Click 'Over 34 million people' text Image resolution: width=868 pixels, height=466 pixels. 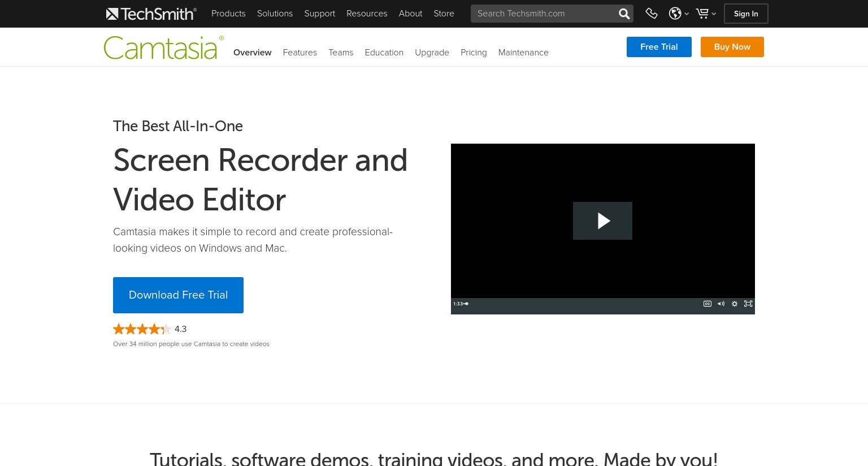(x=191, y=344)
